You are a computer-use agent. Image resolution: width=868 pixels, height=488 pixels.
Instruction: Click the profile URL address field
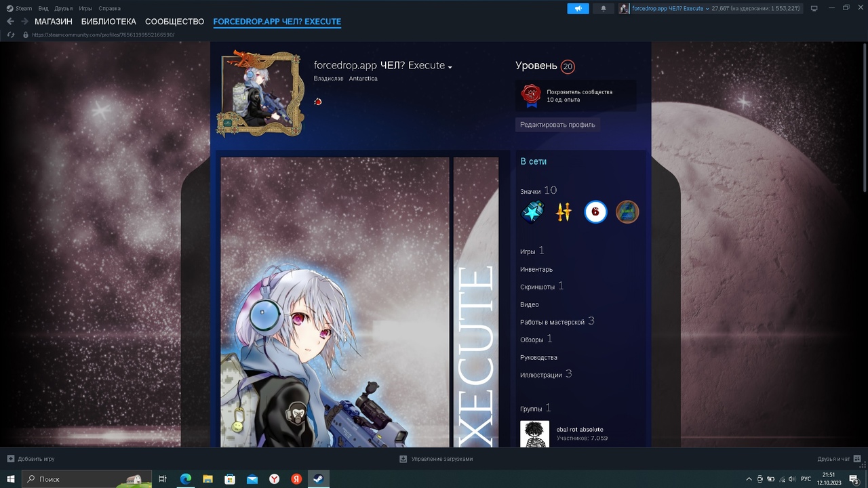pyautogui.click(x=103, y=35)
